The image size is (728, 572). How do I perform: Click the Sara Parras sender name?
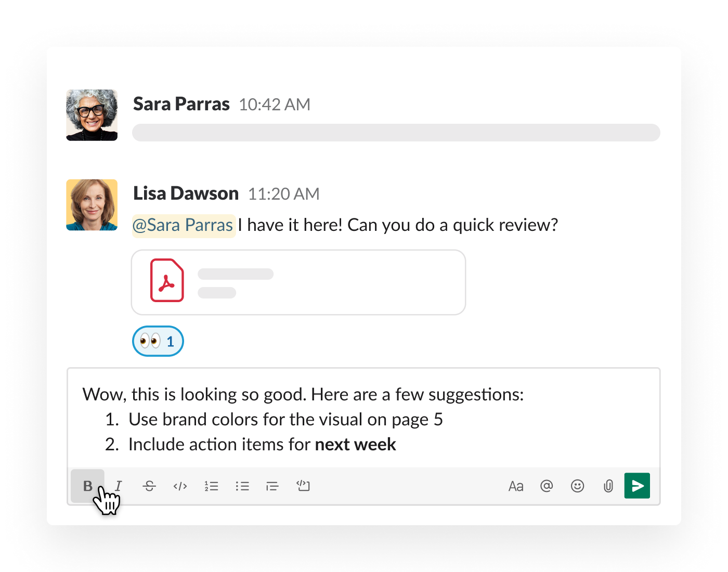pyautogui.click(x=181, y=104)
